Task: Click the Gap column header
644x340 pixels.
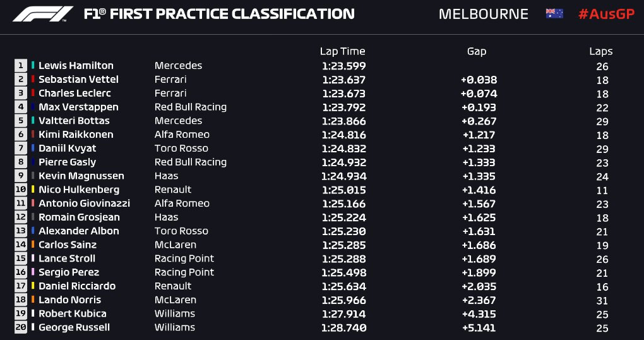Action: coord(477,51)
